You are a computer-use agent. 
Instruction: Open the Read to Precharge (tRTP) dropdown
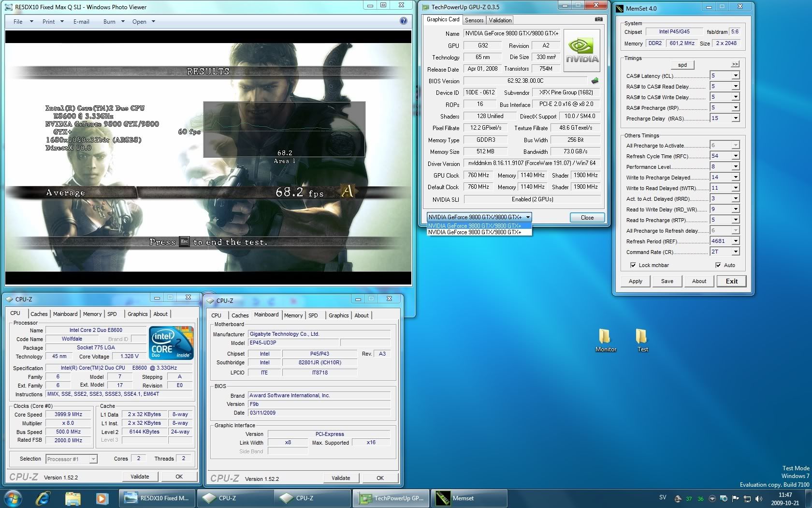click(x=735, y=220)
